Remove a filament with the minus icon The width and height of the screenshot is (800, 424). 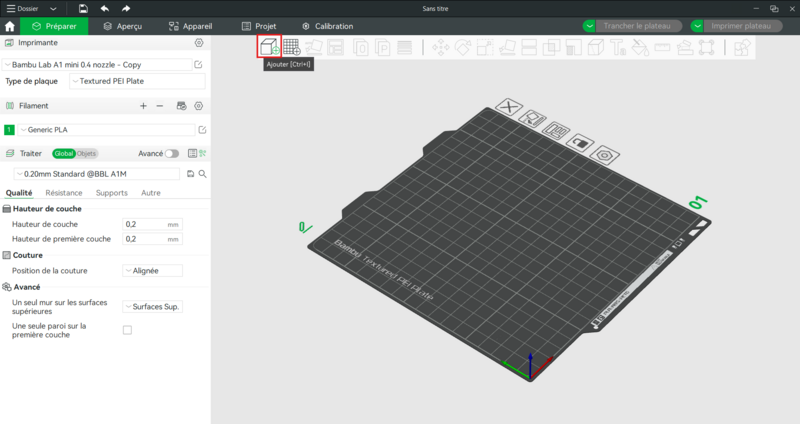pyautogui.click(x=160, y=105)
